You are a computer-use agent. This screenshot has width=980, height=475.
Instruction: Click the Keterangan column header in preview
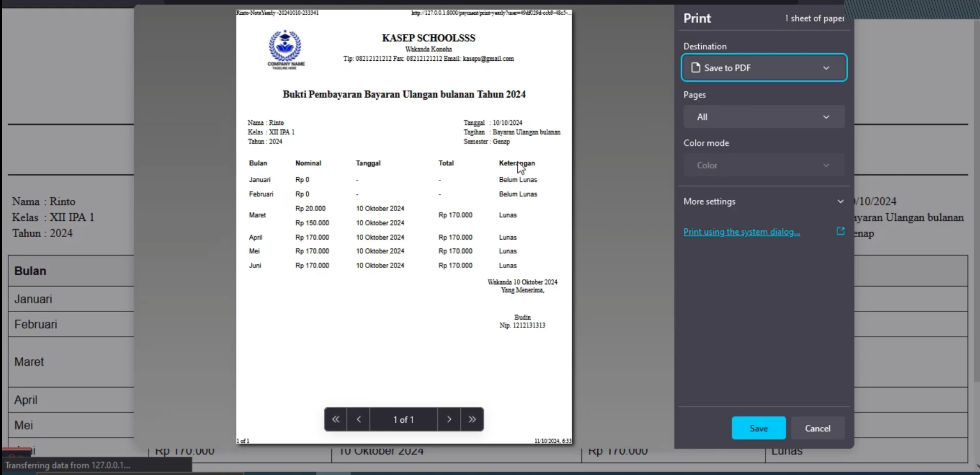[517, 163]
